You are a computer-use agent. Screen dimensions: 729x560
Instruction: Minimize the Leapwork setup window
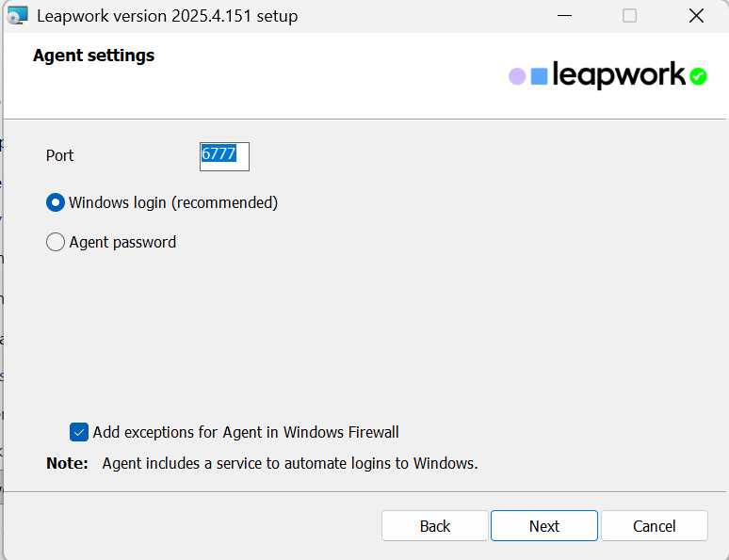[x=565, y=16]
